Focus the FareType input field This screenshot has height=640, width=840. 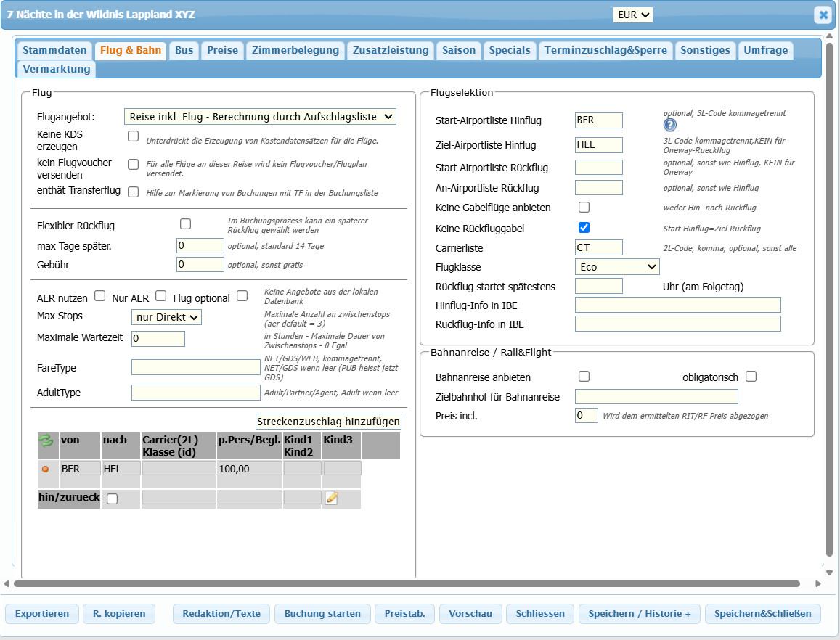[195, 367]
